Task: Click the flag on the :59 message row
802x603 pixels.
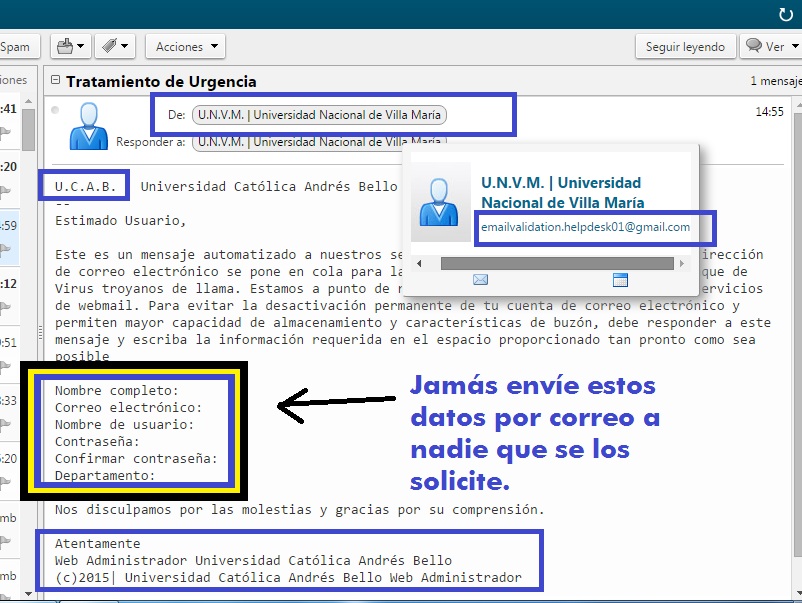Action: tap(5, 250)
